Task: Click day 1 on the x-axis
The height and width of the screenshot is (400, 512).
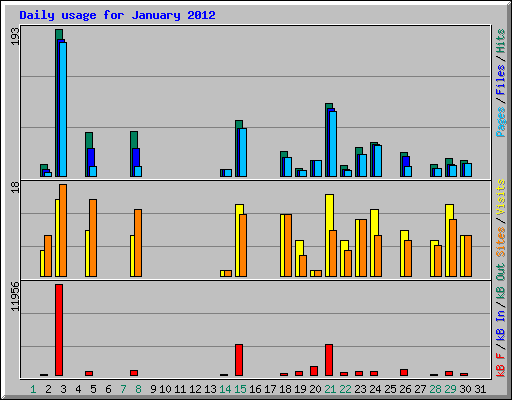Action: pyautogui.click(x=33, y=389)
